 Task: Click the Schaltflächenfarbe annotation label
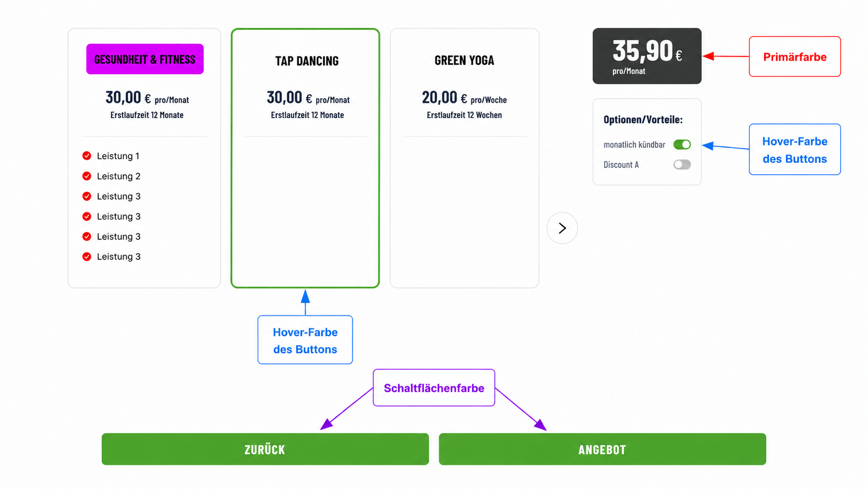pos(434,388)
